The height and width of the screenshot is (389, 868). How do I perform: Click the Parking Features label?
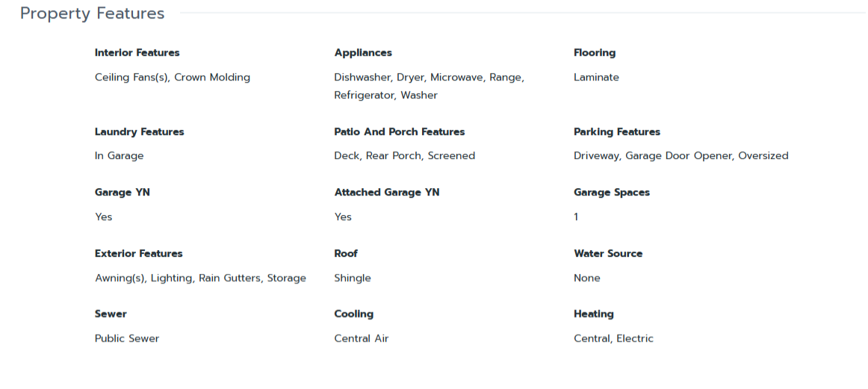point(617,132)
